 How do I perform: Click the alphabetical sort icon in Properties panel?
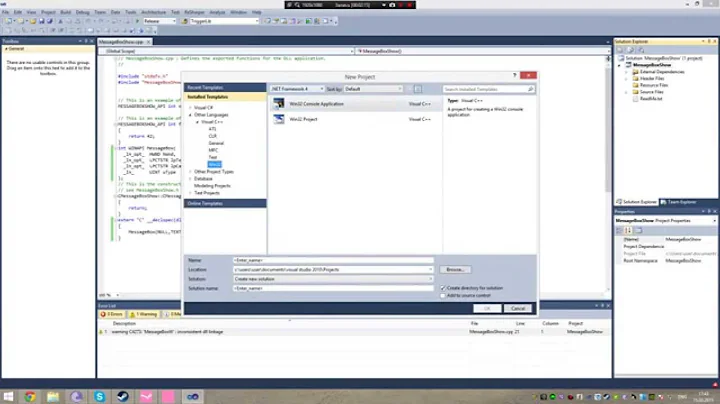coord(628,230)
